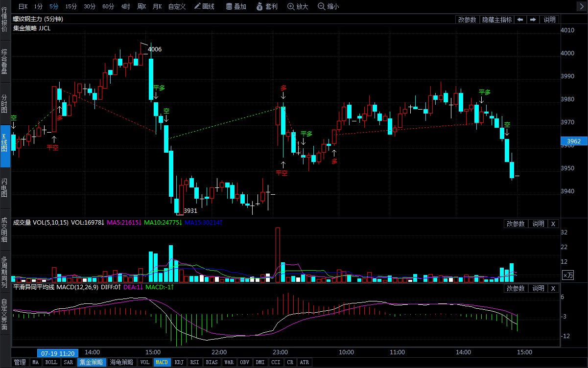
Task: Select 集金策略 indicator tab
Action: (x=92, y=363)
